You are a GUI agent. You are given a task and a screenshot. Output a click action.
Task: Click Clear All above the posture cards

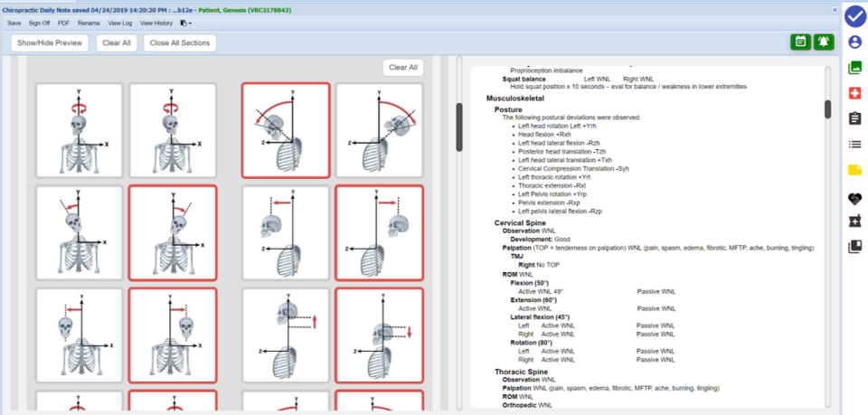click(403, 68)
